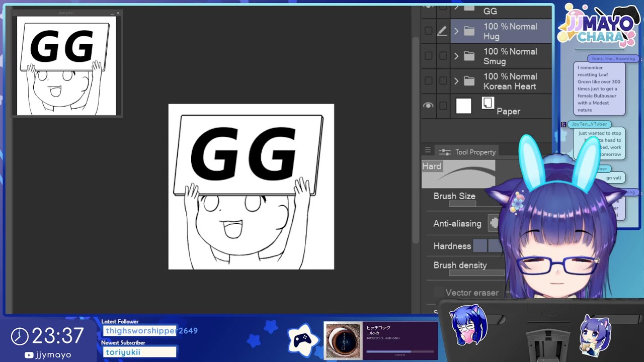
Task: Click the badge icon beside JayTen_VTuber
Action: coord(563,124)
